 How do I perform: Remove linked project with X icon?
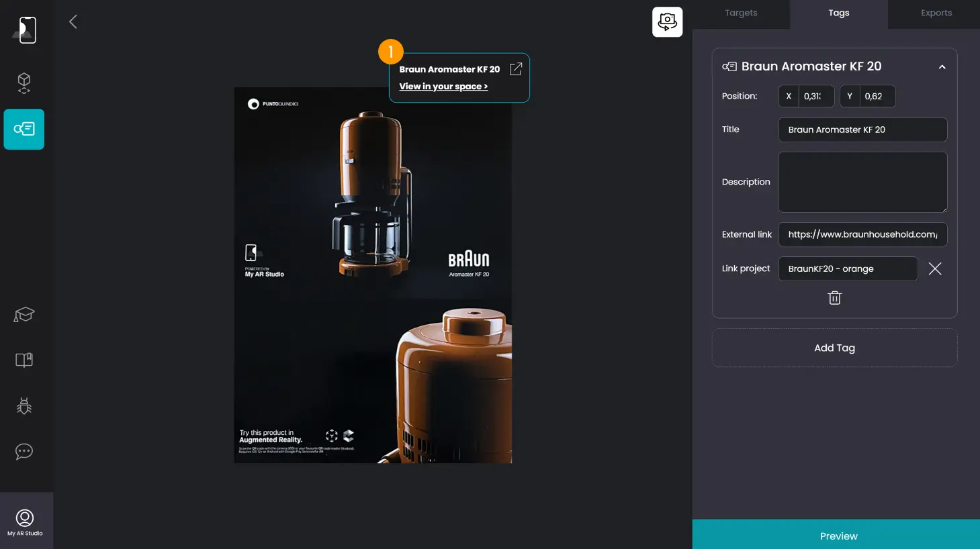(935, 268)
